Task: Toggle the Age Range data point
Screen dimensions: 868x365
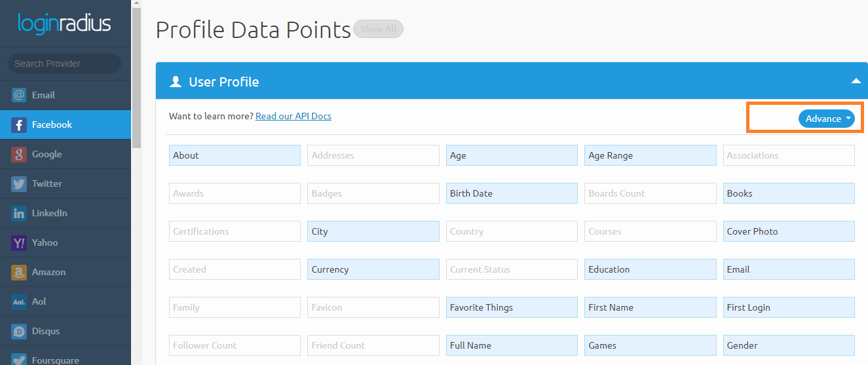Action: pyautogui.click(x=651, y=155)
